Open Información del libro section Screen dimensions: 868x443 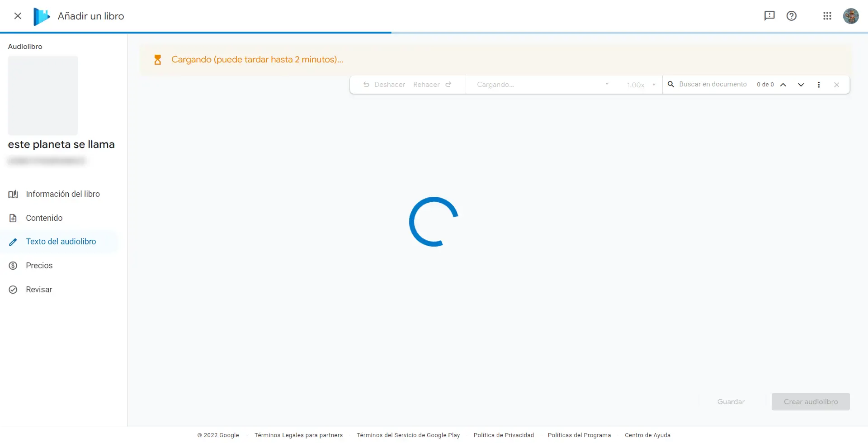[x=62, y=194]
